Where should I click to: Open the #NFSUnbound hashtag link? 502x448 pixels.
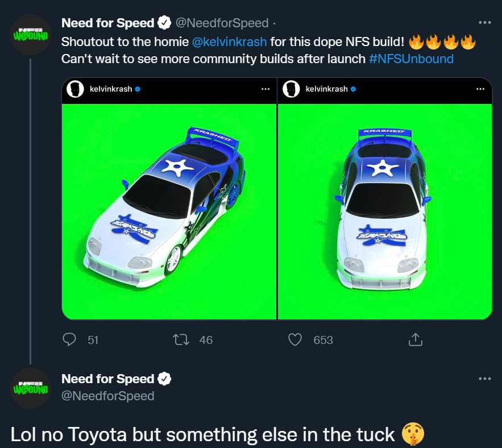[x=411, y=59]
